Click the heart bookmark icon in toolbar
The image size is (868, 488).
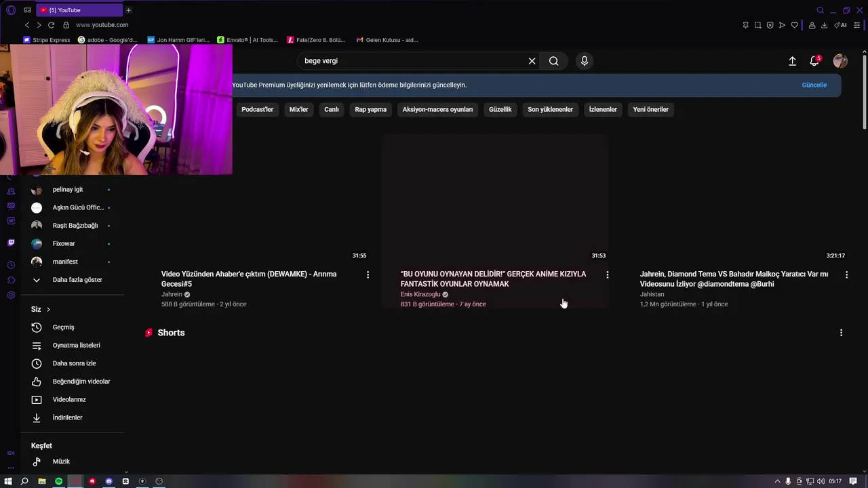point(794,25)
